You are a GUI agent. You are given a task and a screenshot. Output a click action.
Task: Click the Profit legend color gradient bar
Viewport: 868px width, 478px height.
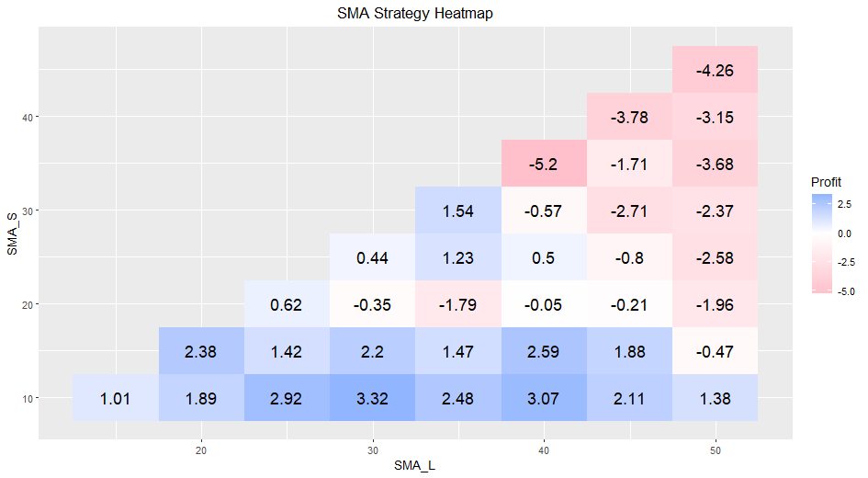pyautogui.click(x=821, y=244)
